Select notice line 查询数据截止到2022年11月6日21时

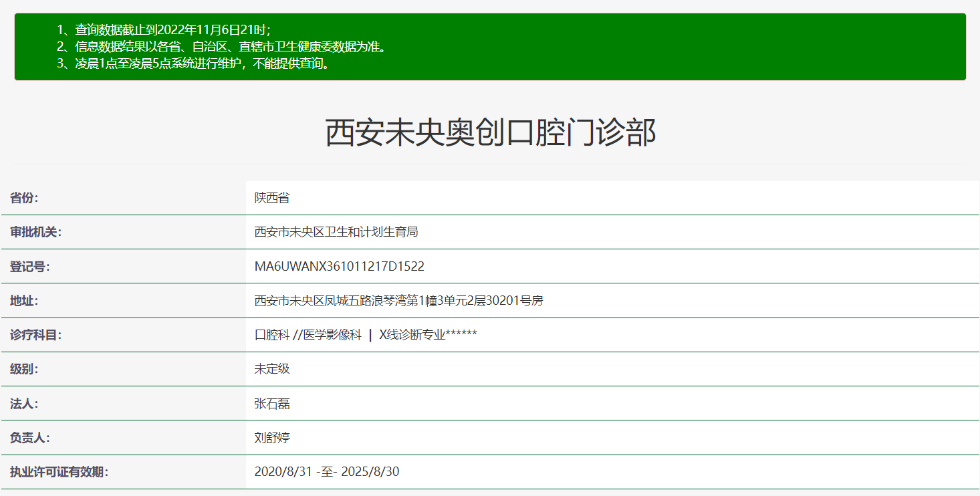click(x=163, y=30)
